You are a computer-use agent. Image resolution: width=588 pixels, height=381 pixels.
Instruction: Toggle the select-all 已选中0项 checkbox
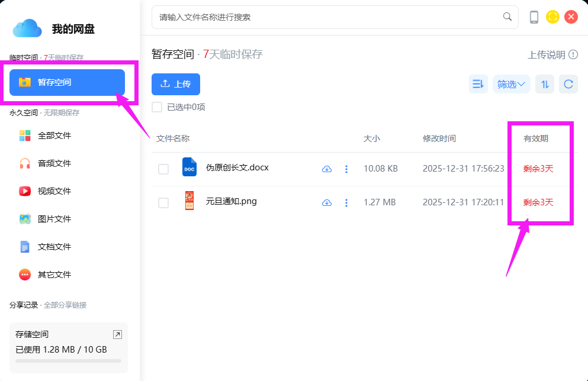click(157, 107)
